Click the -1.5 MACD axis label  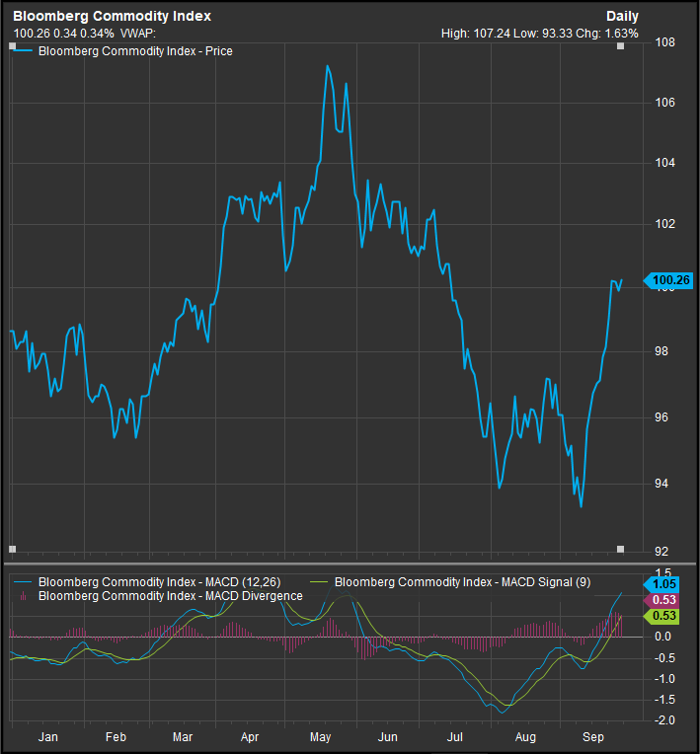click(x=662, y=700)
